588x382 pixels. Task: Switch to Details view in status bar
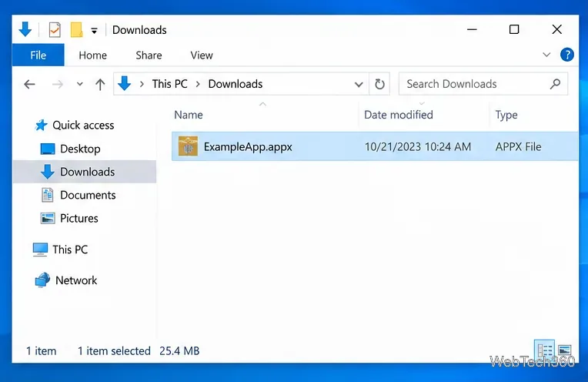[x=544, y=350]
